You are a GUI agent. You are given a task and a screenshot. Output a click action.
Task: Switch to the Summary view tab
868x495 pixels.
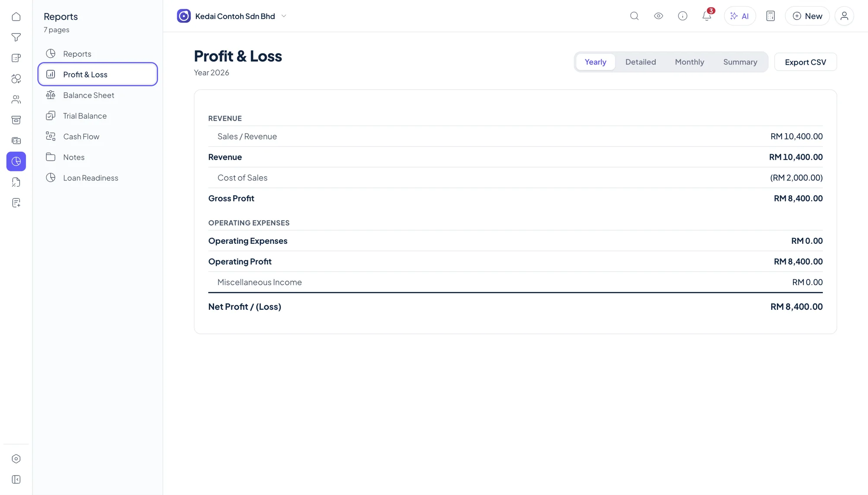pos(740,62)
